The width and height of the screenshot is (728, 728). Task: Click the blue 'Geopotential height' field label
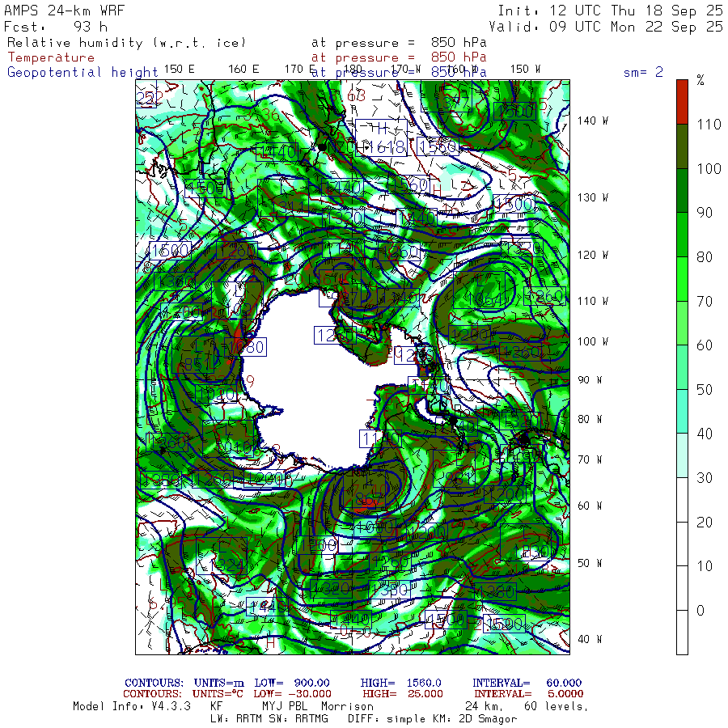click(x=83, y=73)
